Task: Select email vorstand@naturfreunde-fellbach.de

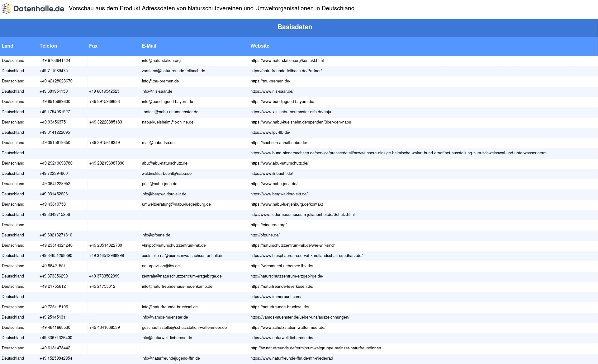Action: [173, 71]
